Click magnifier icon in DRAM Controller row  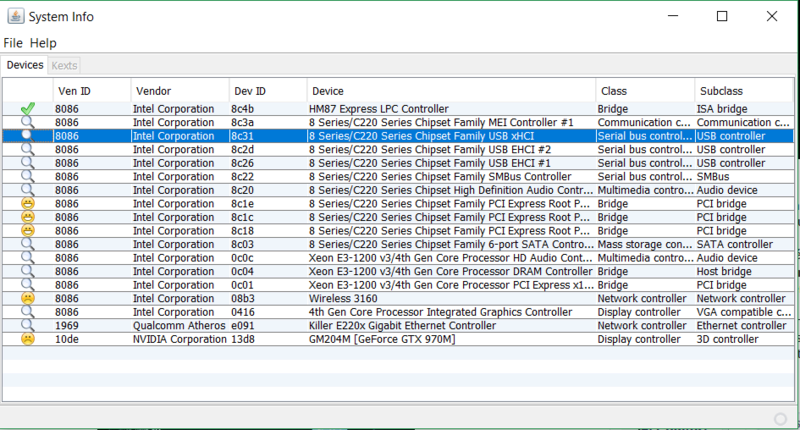tap(28, 271)
